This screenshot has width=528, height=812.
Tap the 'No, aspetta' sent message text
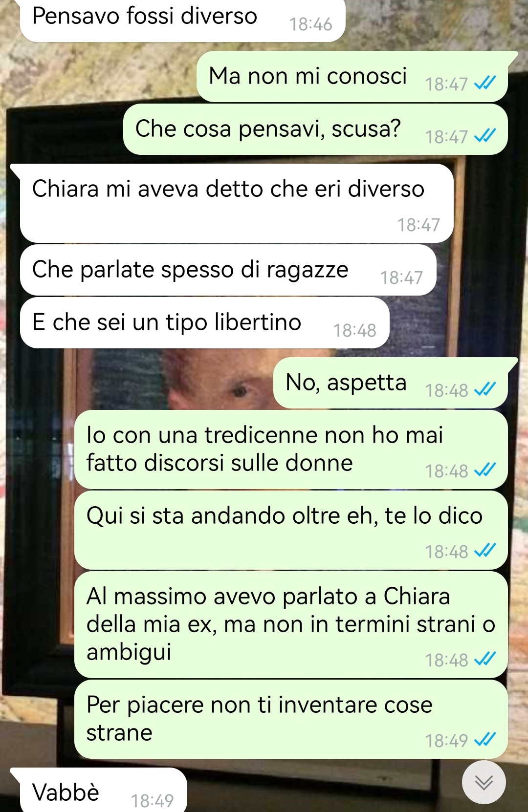click(346, 382)
